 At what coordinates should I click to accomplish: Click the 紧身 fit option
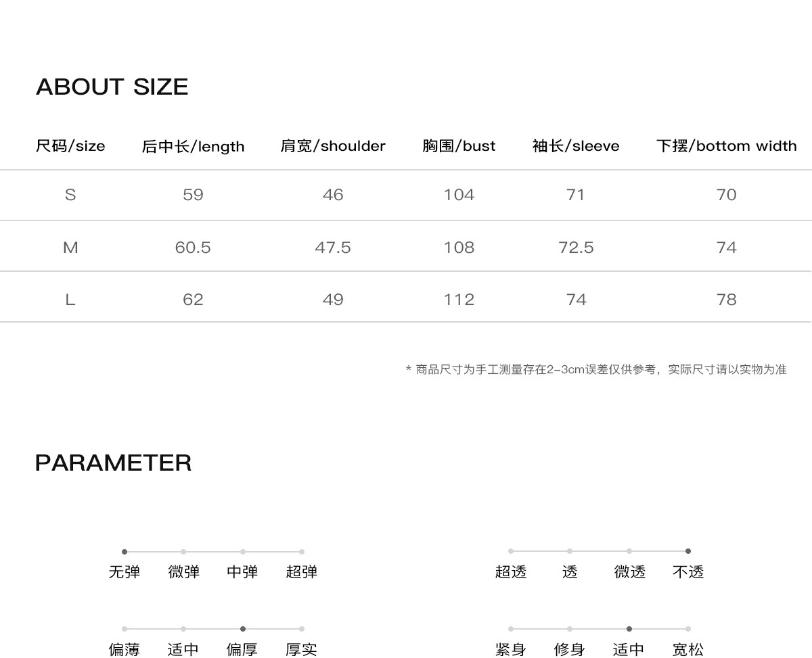tap(511, 650)
